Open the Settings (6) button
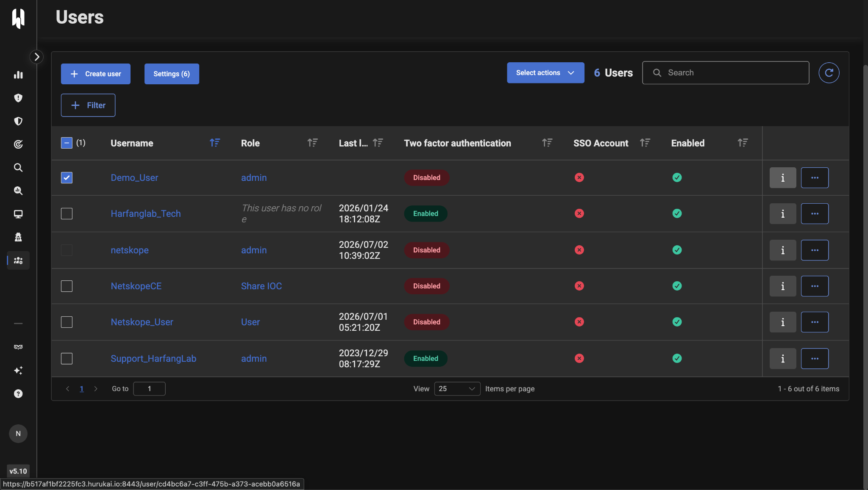The height and width of the screenshot is (490, 868). click(x=172, y=74)
